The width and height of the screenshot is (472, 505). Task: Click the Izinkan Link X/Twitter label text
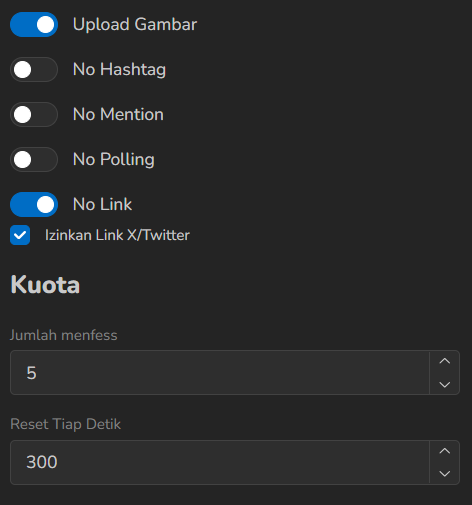click(117, 235)
